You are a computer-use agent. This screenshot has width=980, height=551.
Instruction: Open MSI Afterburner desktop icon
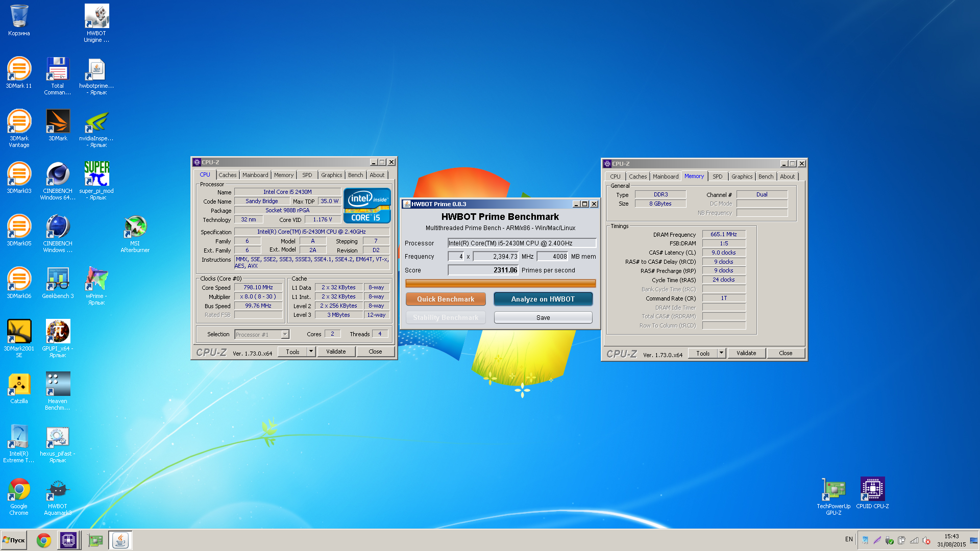[x=135, y=233]
